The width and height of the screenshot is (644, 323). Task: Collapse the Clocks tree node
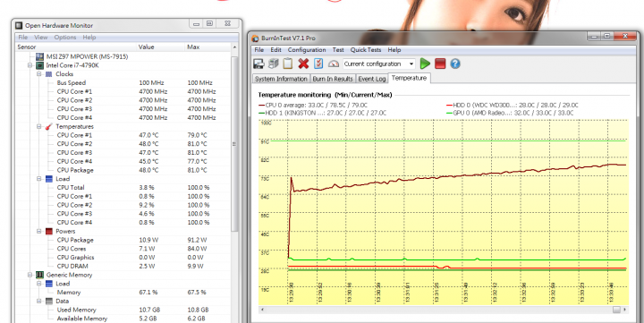click(39, 74)
